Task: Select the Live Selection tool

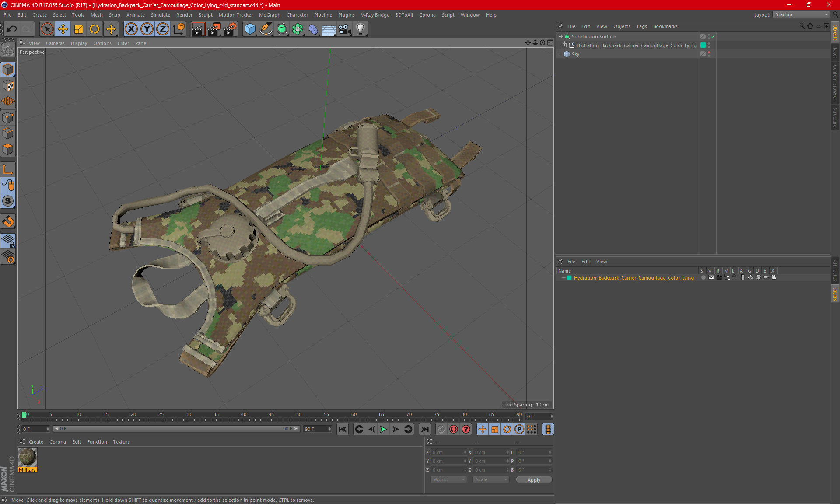Action: [x=47, y=29]
